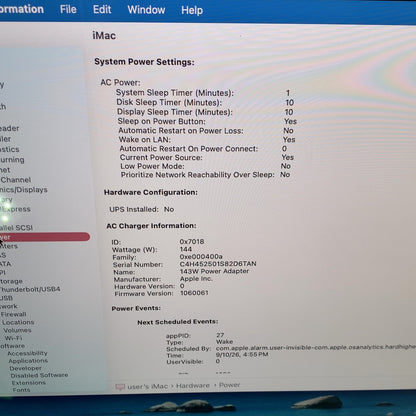Open the File menu
This screenshot has height=416, width=416.
68,9
